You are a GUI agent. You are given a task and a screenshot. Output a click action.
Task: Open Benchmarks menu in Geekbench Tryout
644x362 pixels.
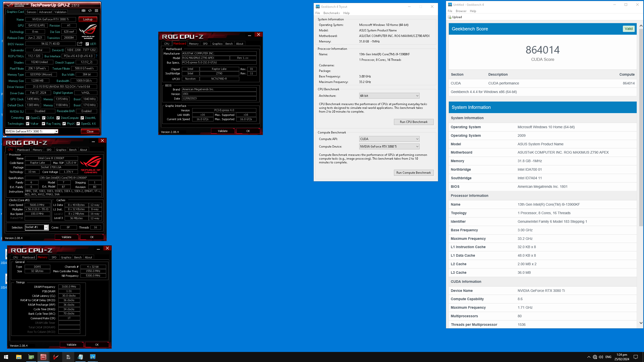click(x=332, y=13)
